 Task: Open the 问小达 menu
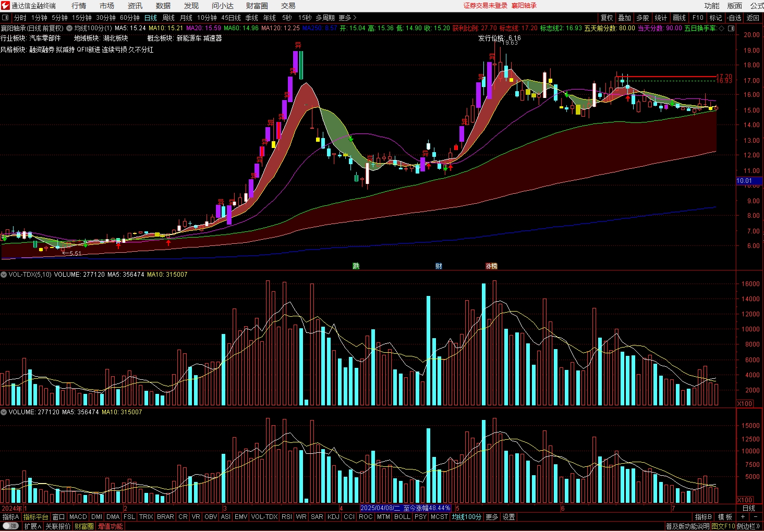tap(223, 6)
